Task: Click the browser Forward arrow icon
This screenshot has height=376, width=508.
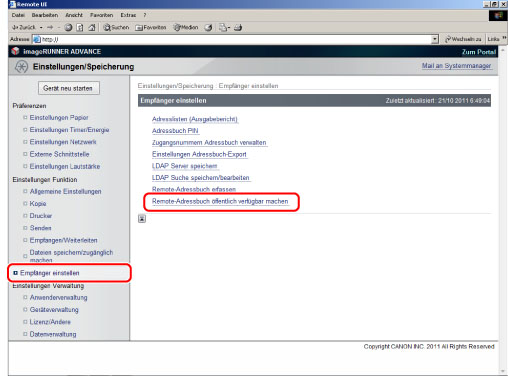Action: pos(50,27)
